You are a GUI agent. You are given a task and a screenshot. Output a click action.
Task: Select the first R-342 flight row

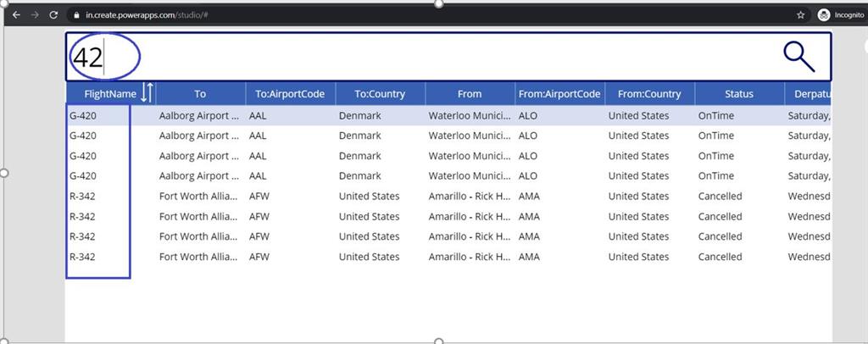(448, 196)
